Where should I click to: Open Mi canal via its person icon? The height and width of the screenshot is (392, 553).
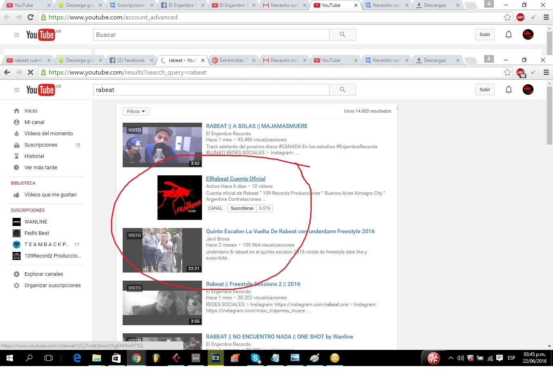pos(17,122)
